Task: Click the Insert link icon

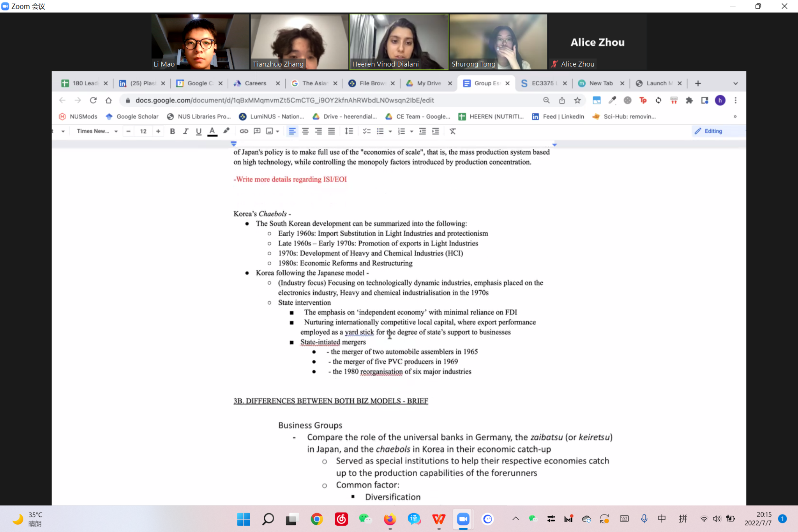Action: click(x=244, y=131)
